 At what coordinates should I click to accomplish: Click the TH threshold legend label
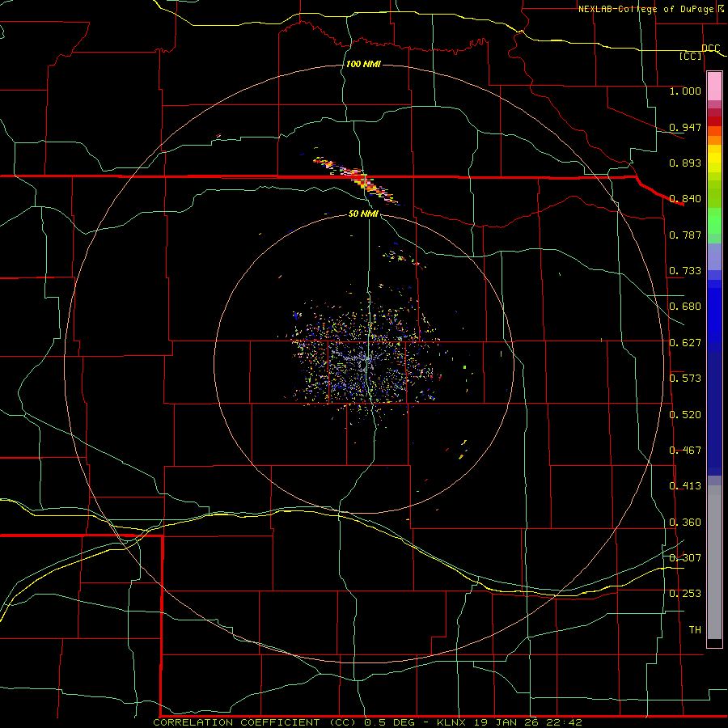[695, 629]
